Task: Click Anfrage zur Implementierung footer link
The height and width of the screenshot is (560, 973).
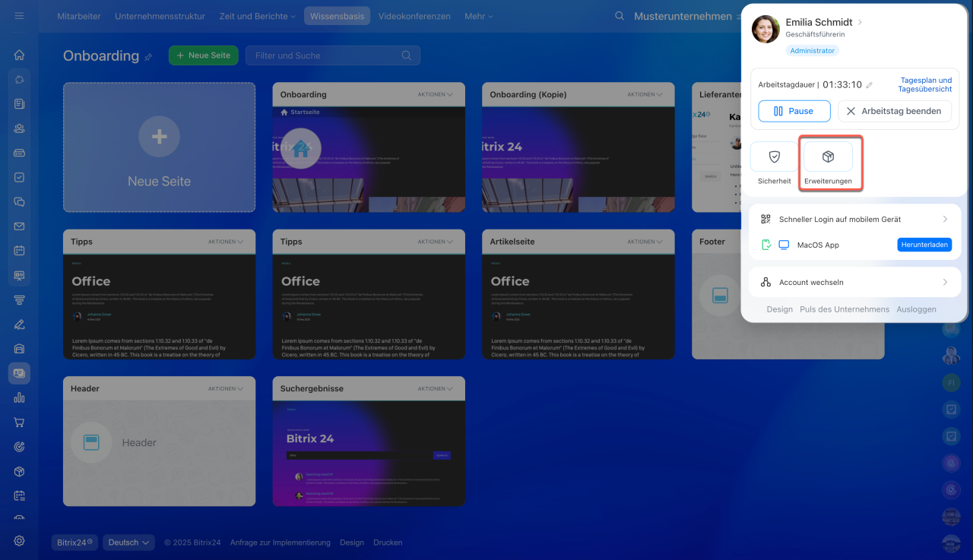Action: point(280,543)
